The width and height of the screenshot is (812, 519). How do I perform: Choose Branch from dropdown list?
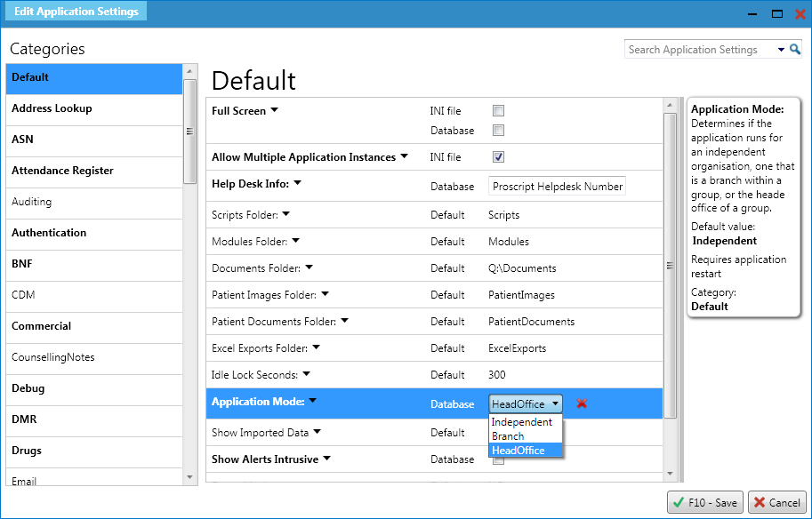click(525, 436)
